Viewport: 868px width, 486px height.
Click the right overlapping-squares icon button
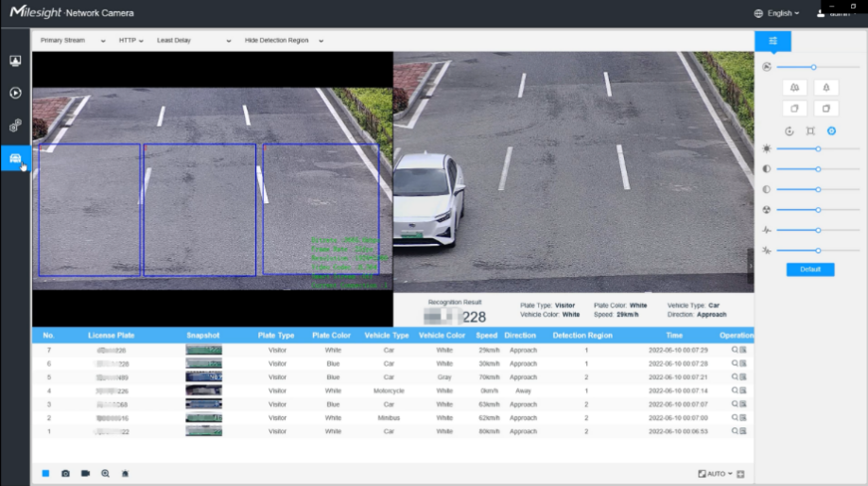pyautogui.click(x=826, y=109)
